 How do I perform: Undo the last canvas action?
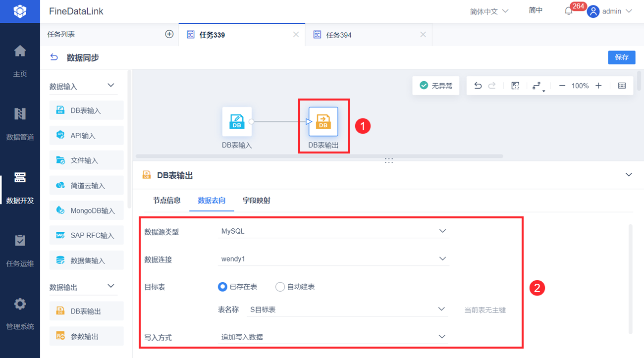(x=478, y=86)
